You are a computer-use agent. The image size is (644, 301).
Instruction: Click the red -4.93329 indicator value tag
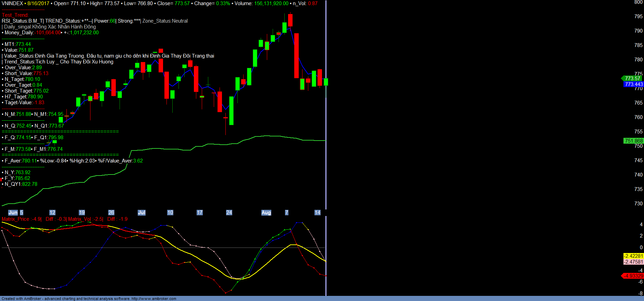pyautogui.click(x=633, y=276)
